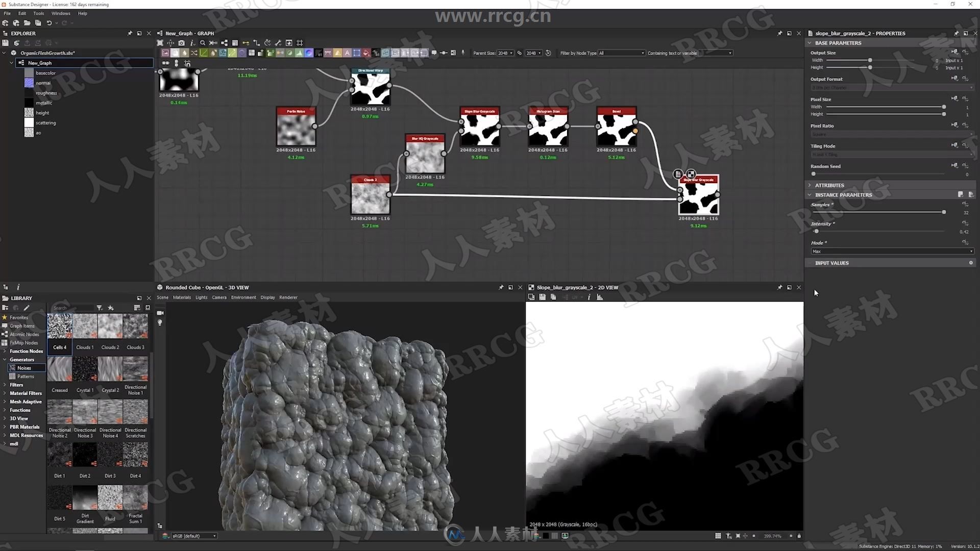
Task: Select the Perlin Noise generator
Action: [296, 128]
